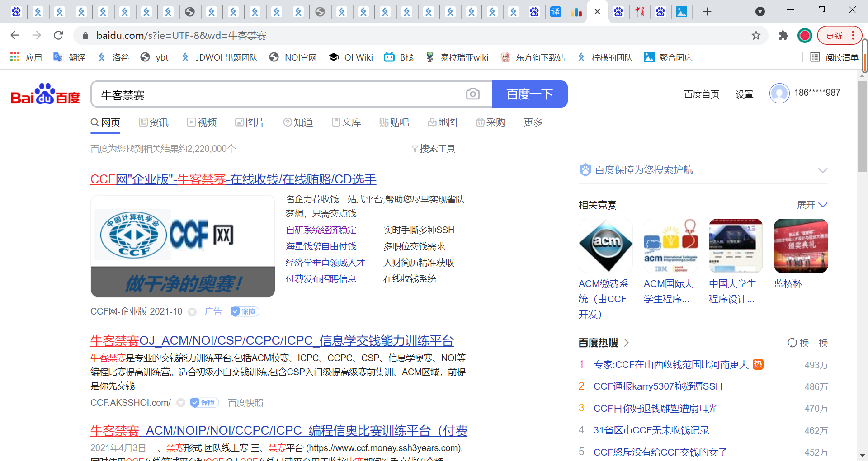The width and height of the screenshot is (868, 461).
Task: Switch to the 图片 tab
Action: point(250,122)
